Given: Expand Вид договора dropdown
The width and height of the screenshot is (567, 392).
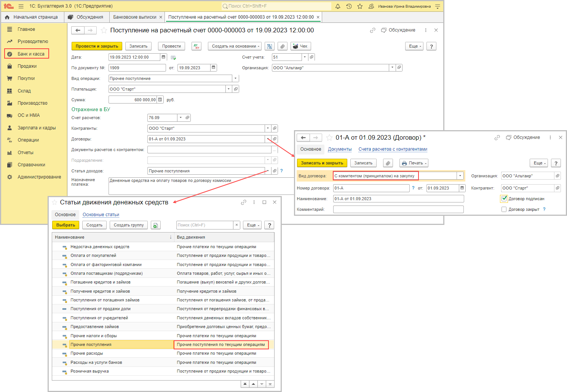Looking at the screenshot, I should (x=460, y=176).
